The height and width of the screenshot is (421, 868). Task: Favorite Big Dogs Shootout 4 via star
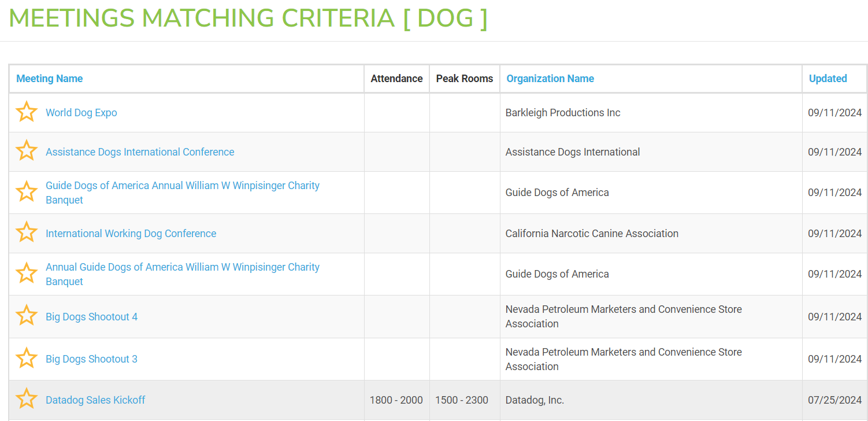pyautogui.click(x=27, y=316)
